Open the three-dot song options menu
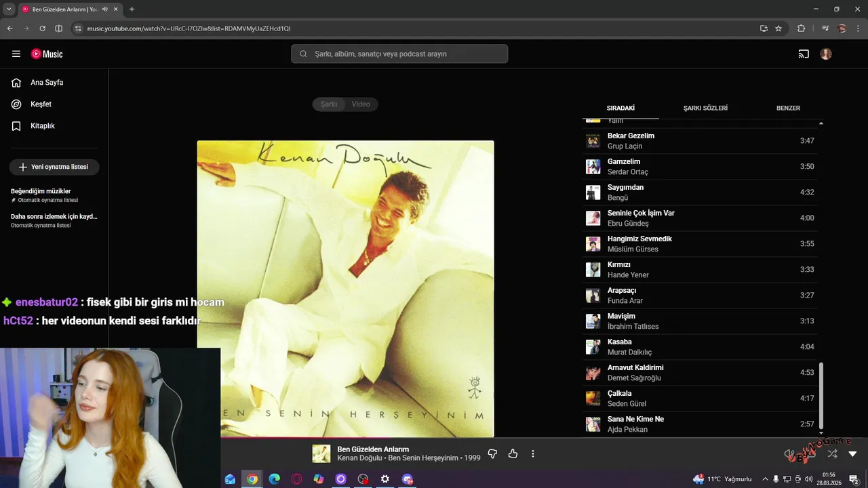This screenshot has width=868, height=488. point(533,453)
